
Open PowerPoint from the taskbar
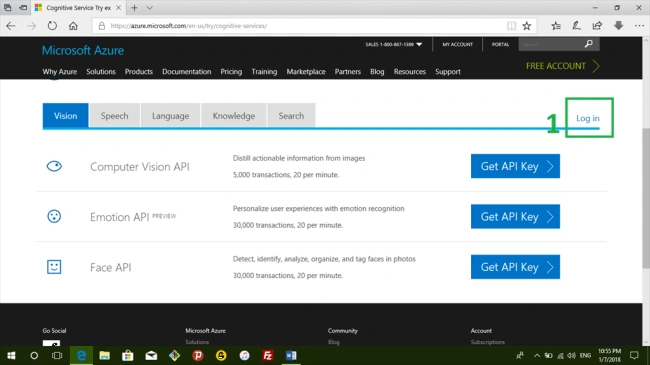tap(198, 355)
